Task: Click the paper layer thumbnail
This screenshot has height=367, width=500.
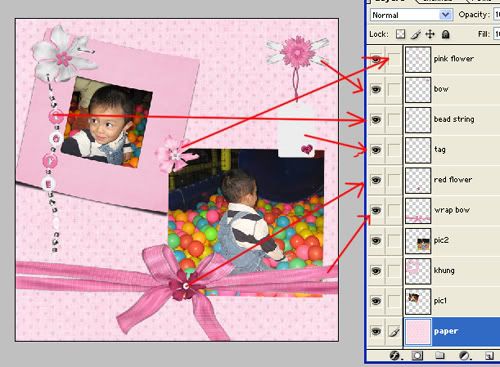Action: (418, 331)
